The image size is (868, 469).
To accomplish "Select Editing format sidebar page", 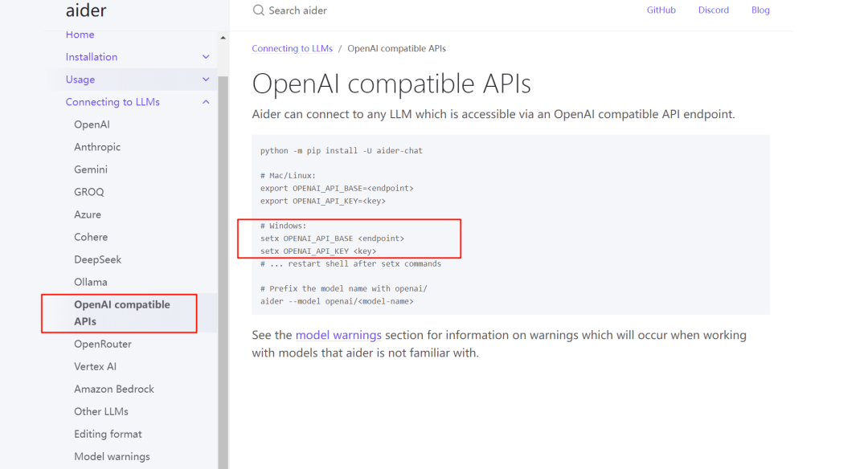I will coord(108,434).
